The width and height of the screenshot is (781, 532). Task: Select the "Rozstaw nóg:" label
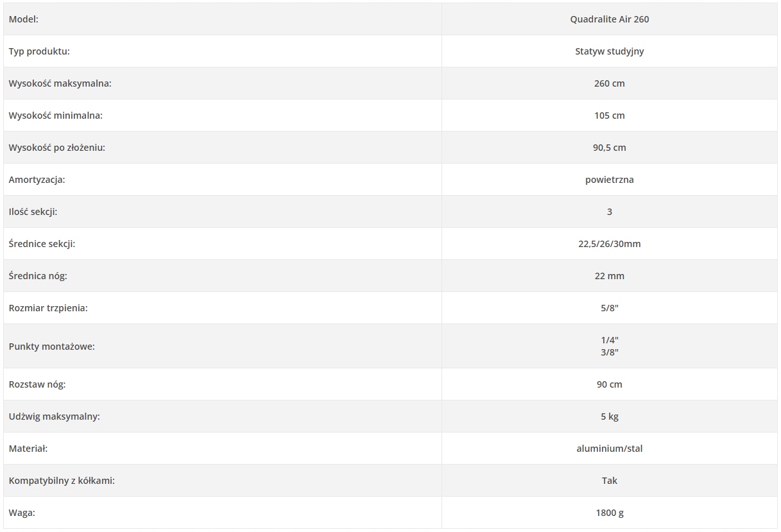(37, 384)
